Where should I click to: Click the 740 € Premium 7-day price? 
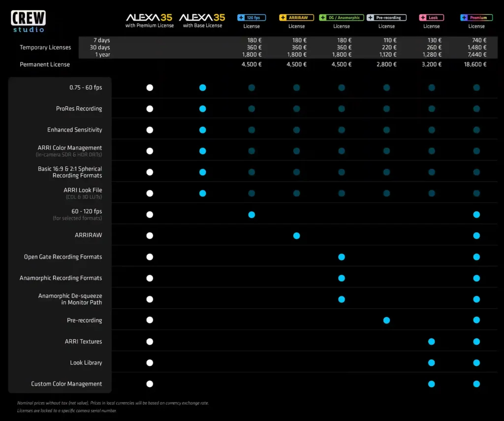(479, 40)
